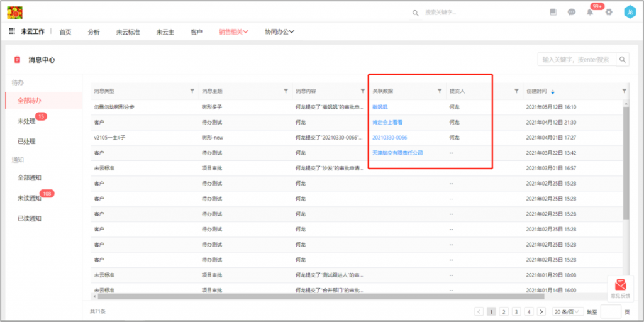
Task: Click the notification bell with 99+ badge
Action: tap(590, 12)
